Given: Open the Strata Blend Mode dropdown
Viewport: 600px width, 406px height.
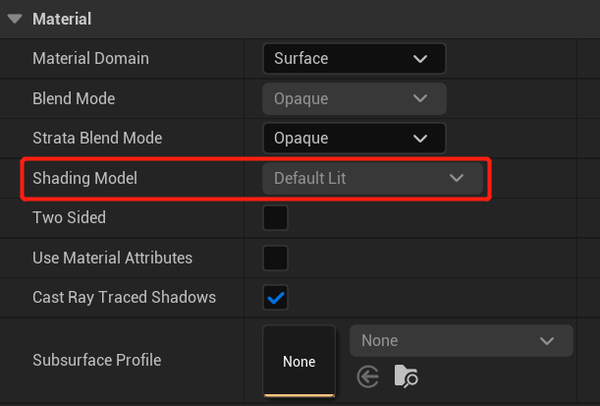Looking at the screenshot, I should pyautogui.click(x=353, y=138).
